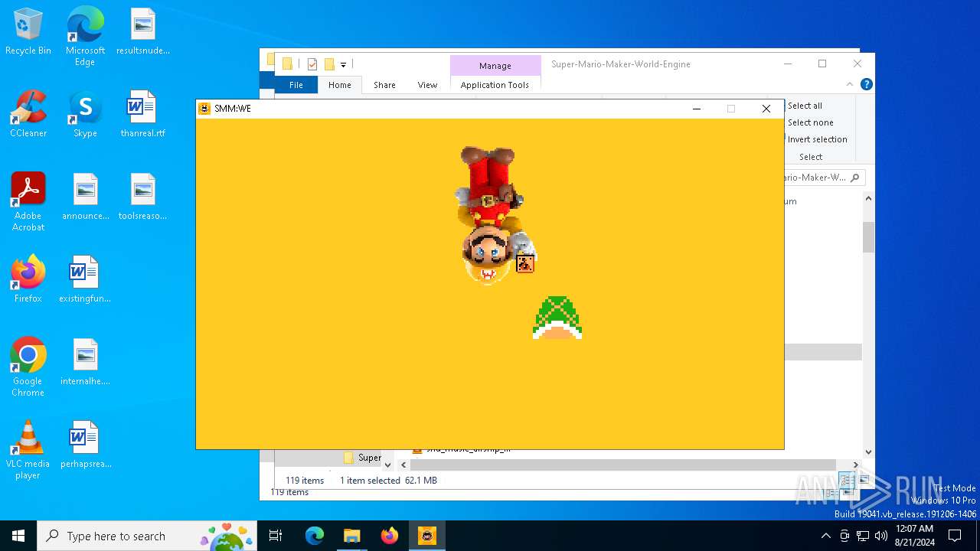The image size is (980, 551).
Task: Switch Explorer to large icons view
Action: (x=864, y=480)
